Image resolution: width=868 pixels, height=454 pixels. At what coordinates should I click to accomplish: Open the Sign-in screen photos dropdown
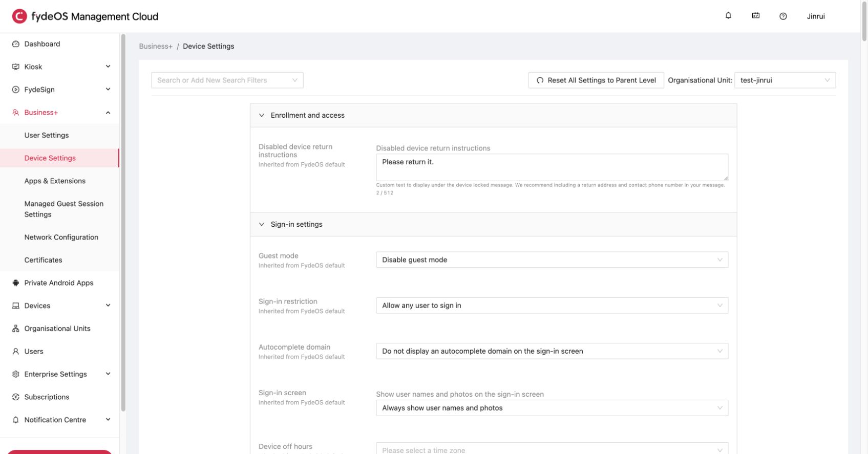pos(552,408)
